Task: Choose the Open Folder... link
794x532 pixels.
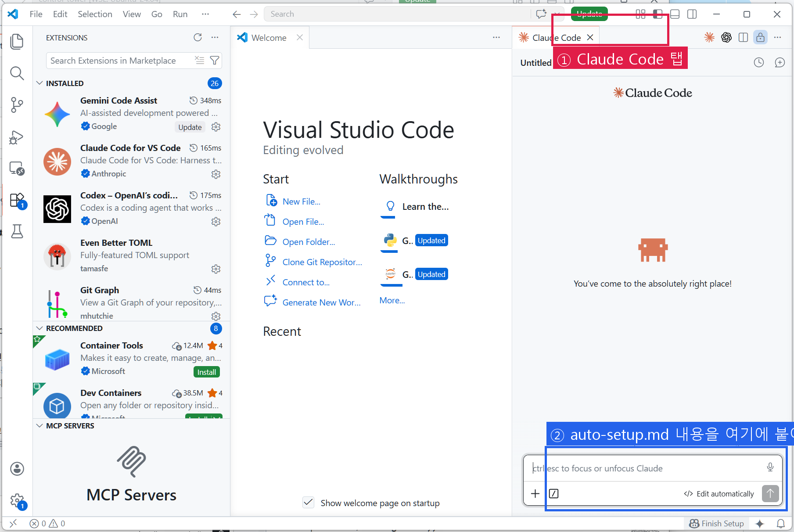Action: click(x=309, y=242)
